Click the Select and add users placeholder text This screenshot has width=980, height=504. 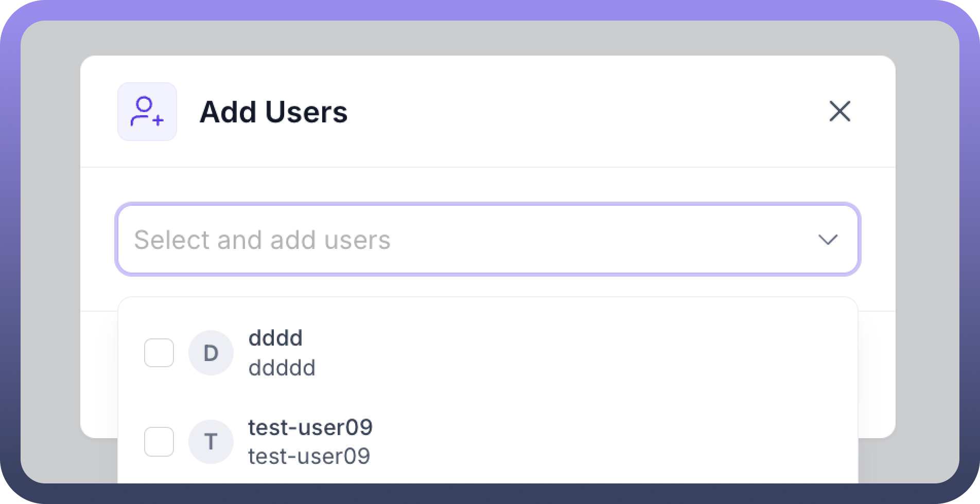(262, 240)
